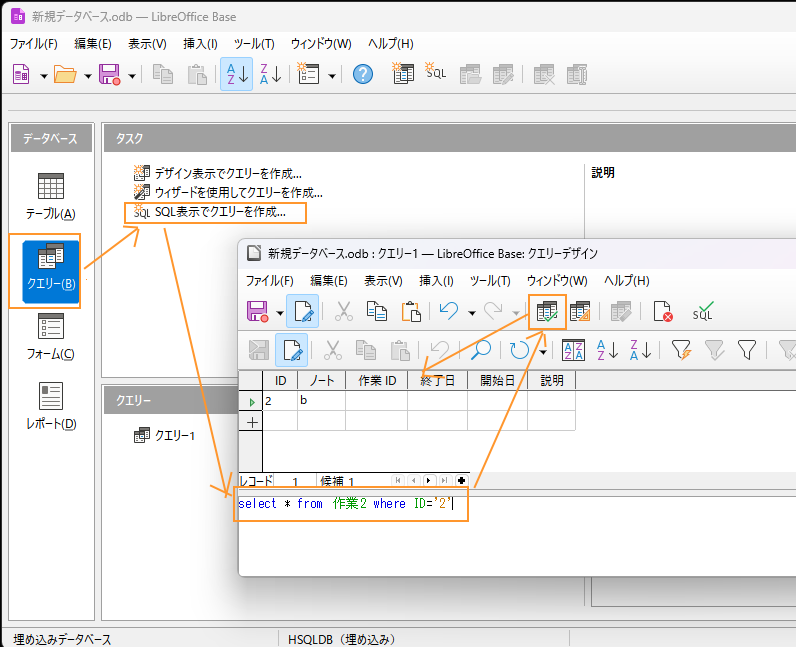Image resolution: width=796 pixels, height=647 pixels.
Task: Click the AutoFilter funnel icon
Action: (x=681, y=350)
